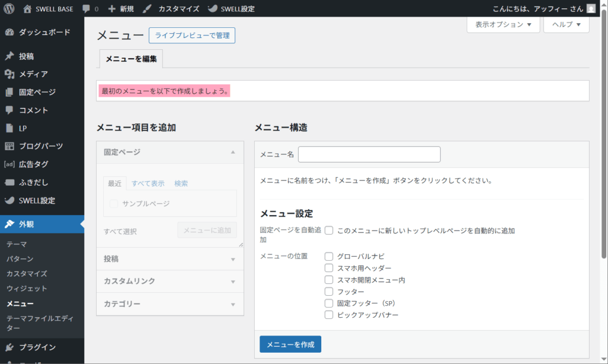Enable automatic top-level page addition checkbox
Viewport: 608px width, 364px height.
(329, 230)
